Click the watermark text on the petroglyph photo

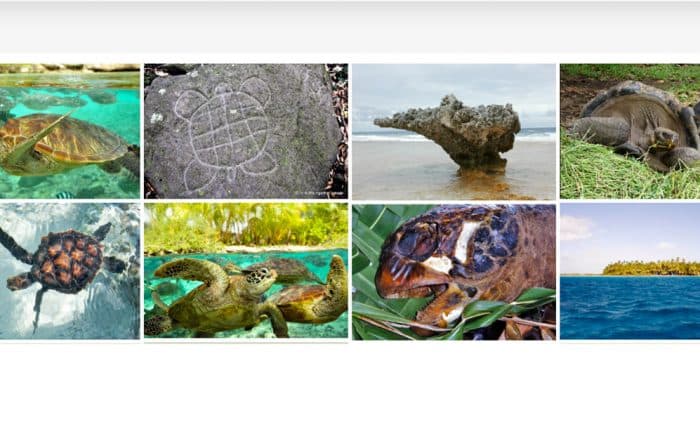coord(319,194)
